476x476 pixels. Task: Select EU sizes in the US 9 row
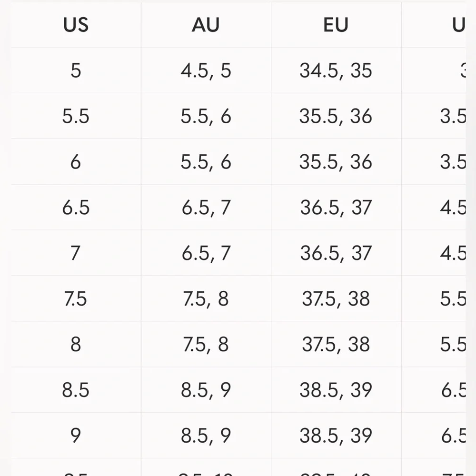[336, 436]
